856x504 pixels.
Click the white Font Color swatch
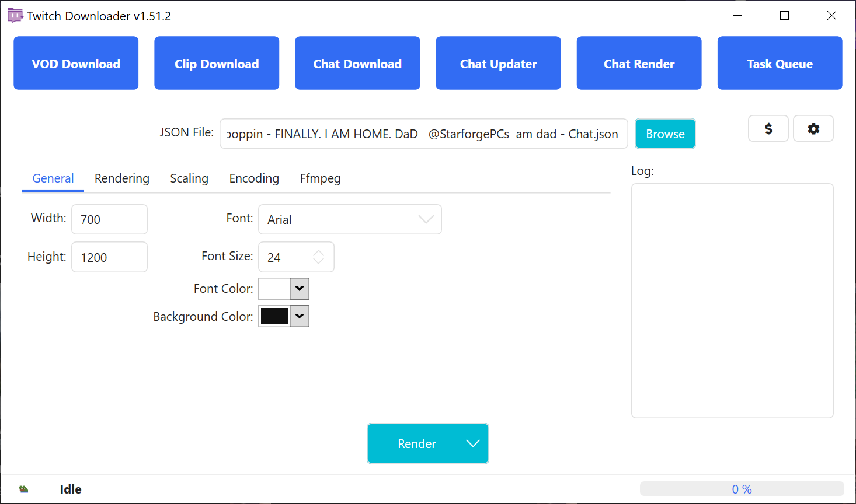click(x=274, y=289)
